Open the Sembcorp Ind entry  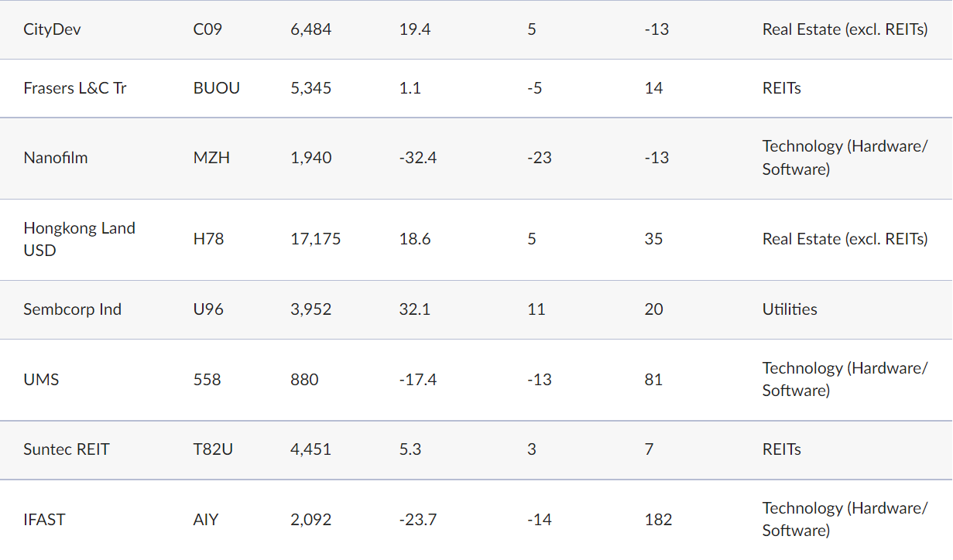coord(72,309)
